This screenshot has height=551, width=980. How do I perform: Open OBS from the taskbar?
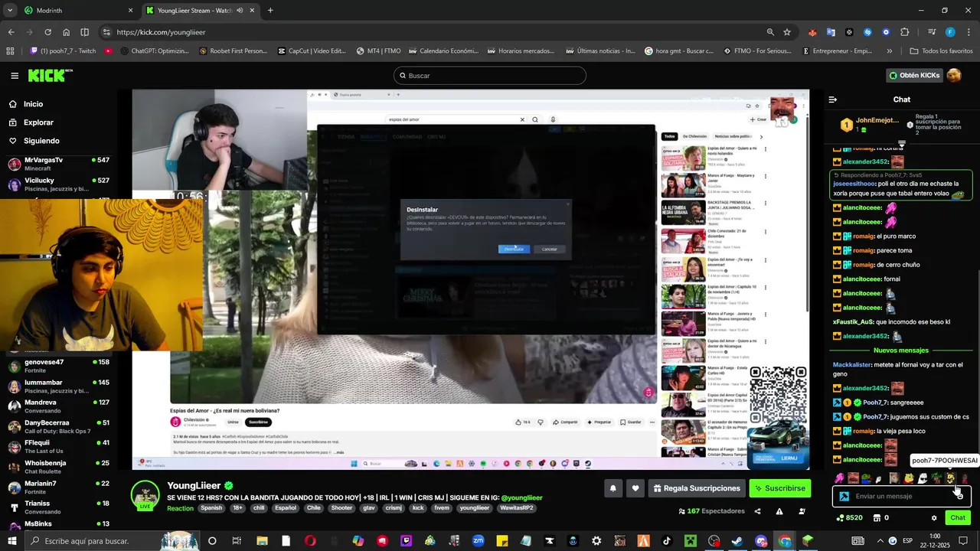coord(714,541)
